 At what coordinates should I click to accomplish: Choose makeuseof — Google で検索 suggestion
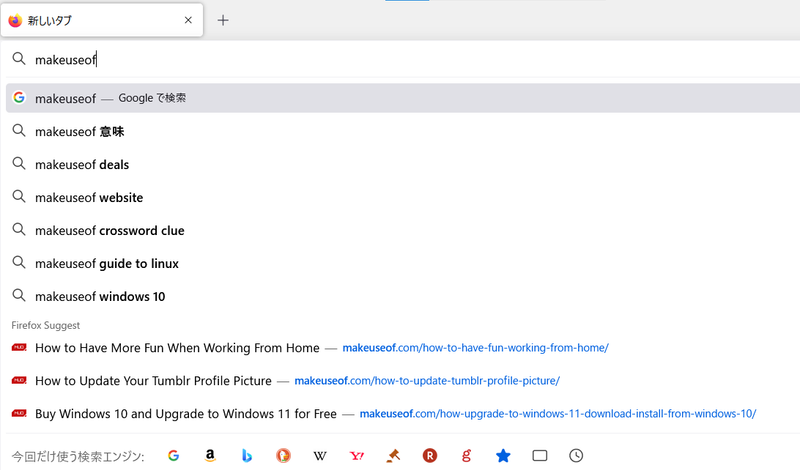pyautogui.click(x=403, y=98)
